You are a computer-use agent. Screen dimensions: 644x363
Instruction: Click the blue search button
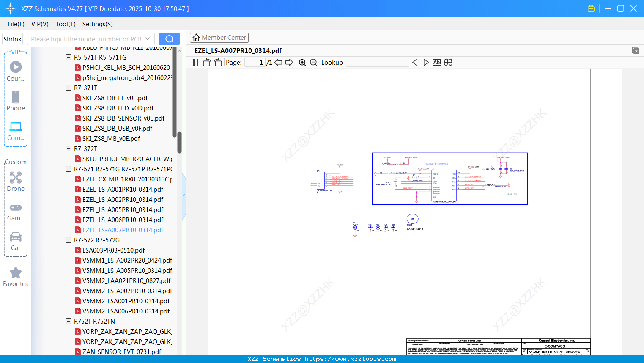169,39
